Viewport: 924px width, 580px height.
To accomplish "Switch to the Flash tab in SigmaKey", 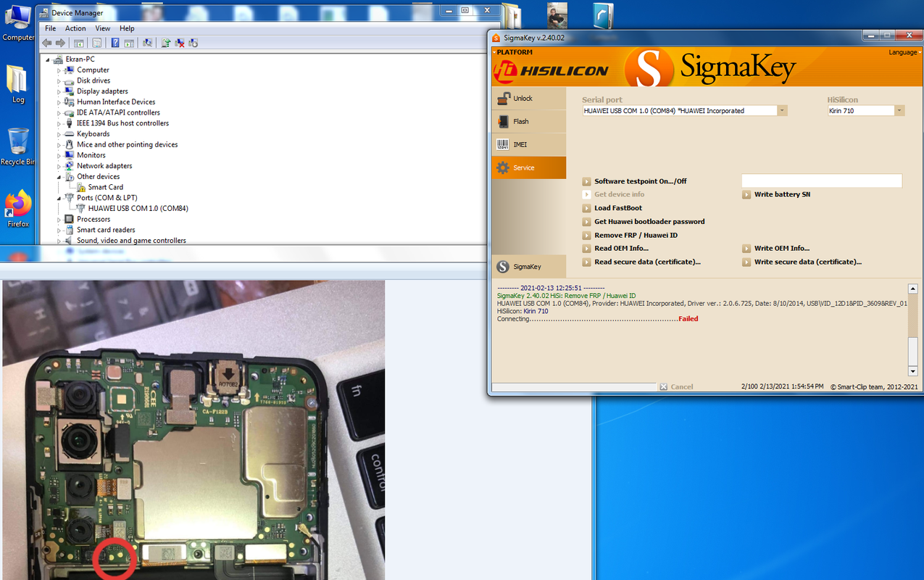I will (528, 122).
